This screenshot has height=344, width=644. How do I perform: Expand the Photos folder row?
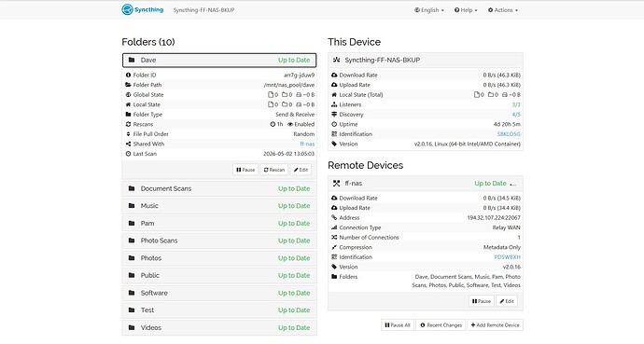coord(219,258)
